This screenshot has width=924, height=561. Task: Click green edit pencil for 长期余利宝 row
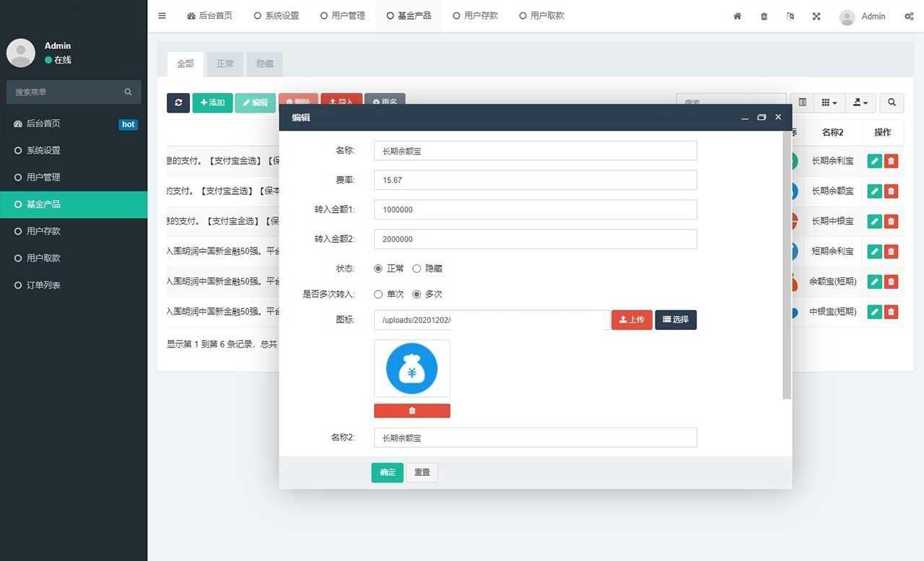tap(874, 161)
